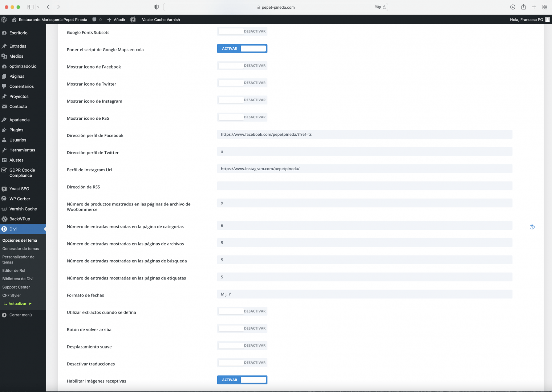Click Vaciar Cache Varnish in admin bar
Image resolution: width=552 pixels, height=392 pixels.
coord(161,20)
